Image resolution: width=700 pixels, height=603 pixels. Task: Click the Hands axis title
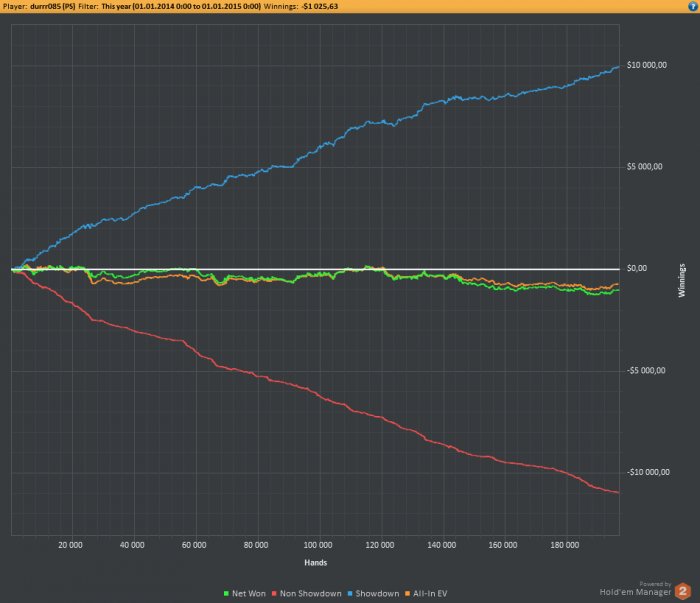point(316,563)
